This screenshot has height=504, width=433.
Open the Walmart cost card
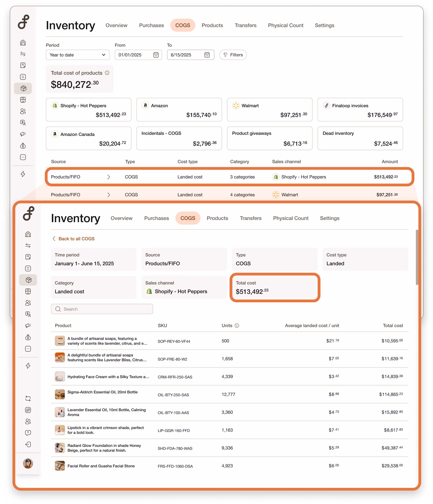[270, 110]
